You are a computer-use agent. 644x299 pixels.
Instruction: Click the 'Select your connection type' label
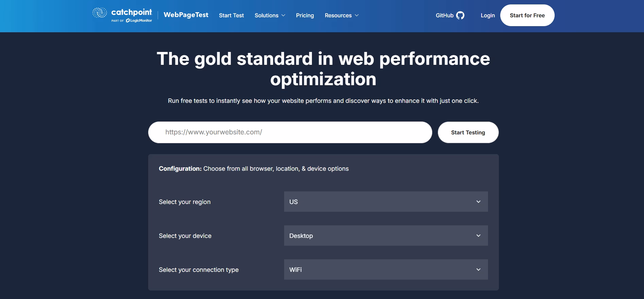tap(198, 270)
